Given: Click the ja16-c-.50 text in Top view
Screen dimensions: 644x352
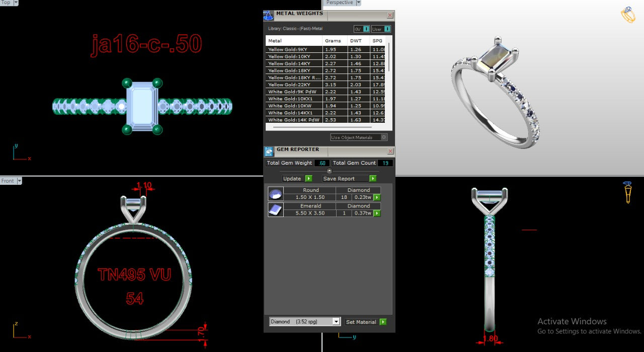Looking at the screenshot, I should 146,44.
